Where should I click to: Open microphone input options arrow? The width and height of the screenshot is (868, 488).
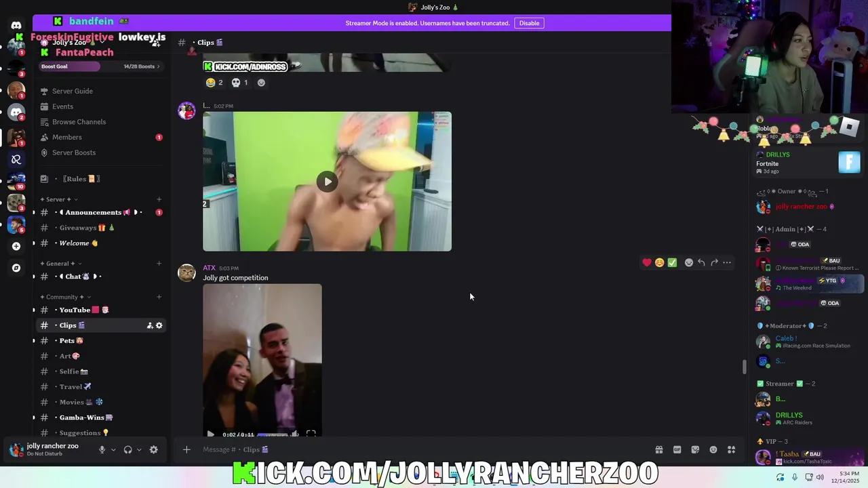pyautogui.click(x=113, y=449)
